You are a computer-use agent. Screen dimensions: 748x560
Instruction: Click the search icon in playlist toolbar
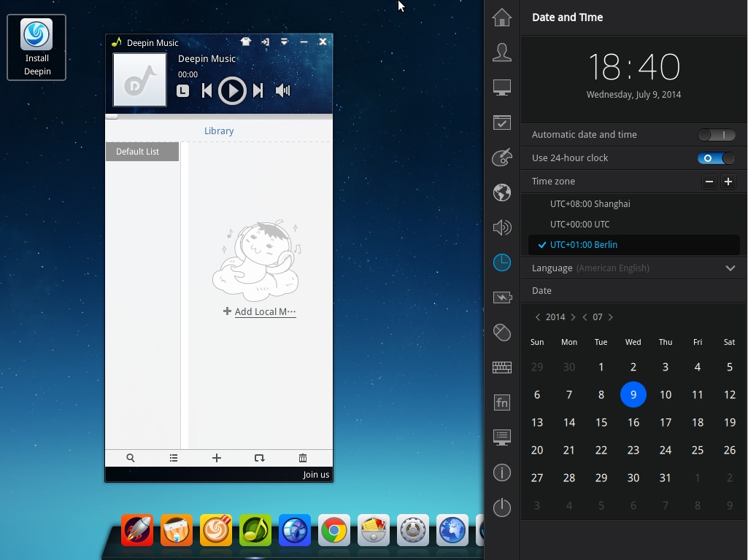[131, 458]
